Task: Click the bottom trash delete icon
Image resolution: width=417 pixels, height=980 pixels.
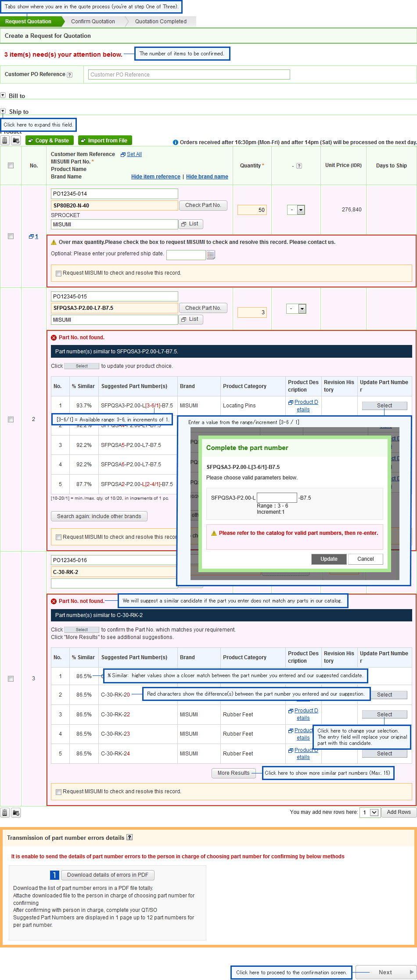Action: [x=5, y=813]
